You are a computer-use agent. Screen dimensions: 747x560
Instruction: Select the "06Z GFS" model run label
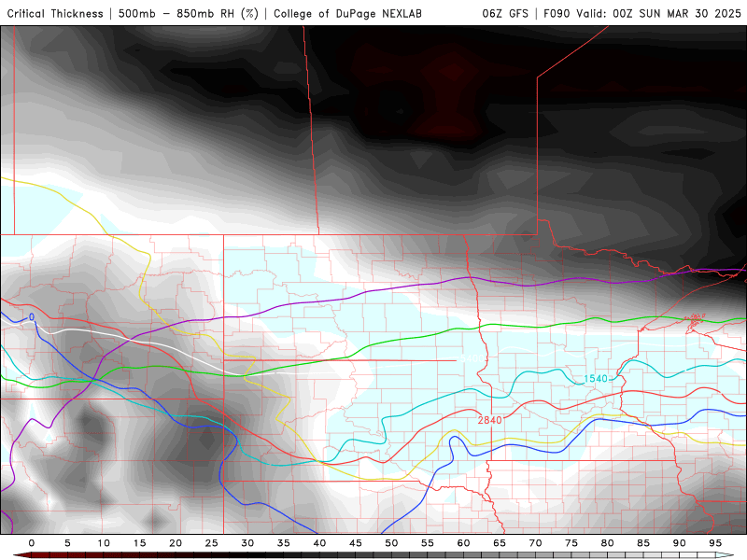505,13
